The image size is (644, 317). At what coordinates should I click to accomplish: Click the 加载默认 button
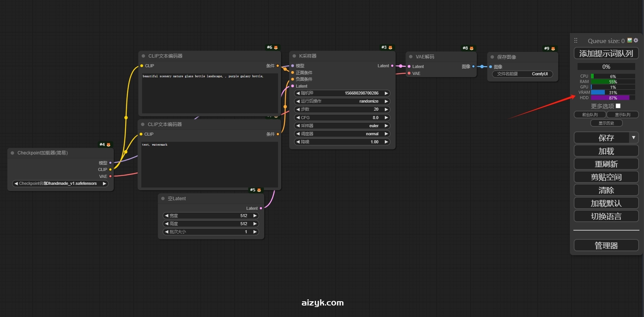click(x=606, y=203)
